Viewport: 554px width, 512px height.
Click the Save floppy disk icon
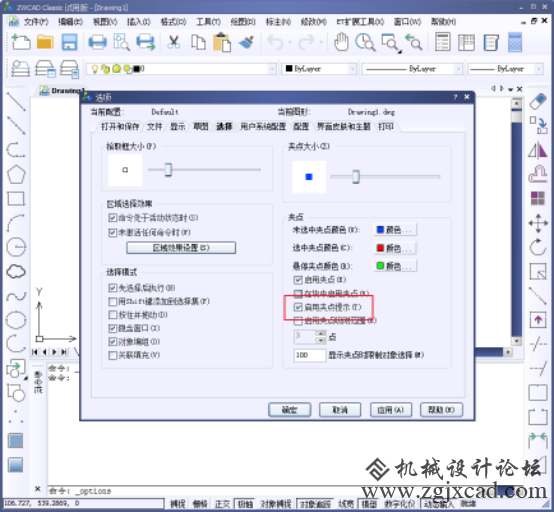point(70,42)
